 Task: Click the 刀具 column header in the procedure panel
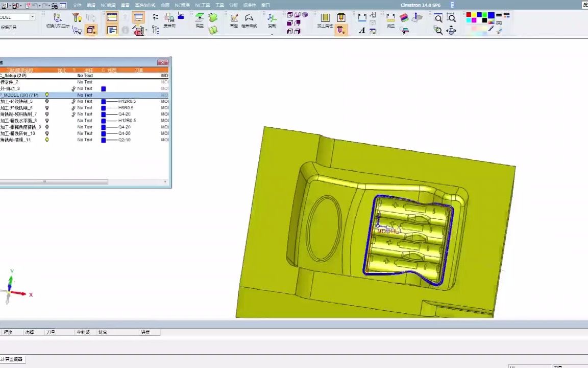click(x=139, y=70)
